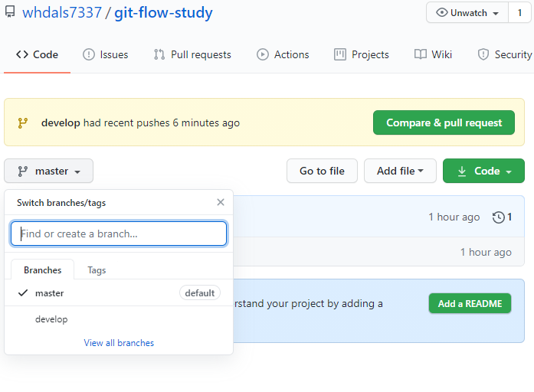Click the repository icon beside whdals7337
Viewport: 534px width, 392px height.
[10, 13]
